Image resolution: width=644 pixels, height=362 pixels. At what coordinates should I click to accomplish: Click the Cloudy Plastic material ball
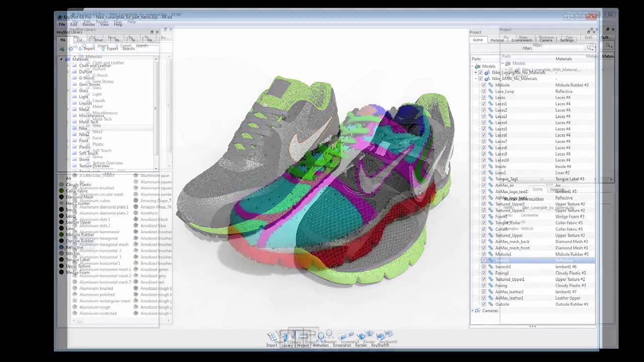pyautogui.click(x=61, y=185)
